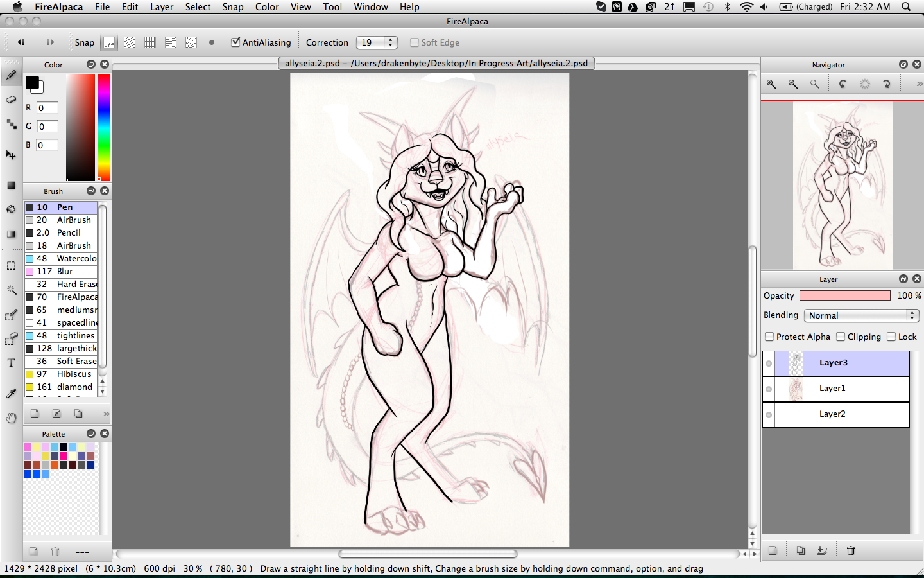This screenshot has width=924, height=578.
Task: Click zoom in icon in Navigator
Action: point(771,84)
